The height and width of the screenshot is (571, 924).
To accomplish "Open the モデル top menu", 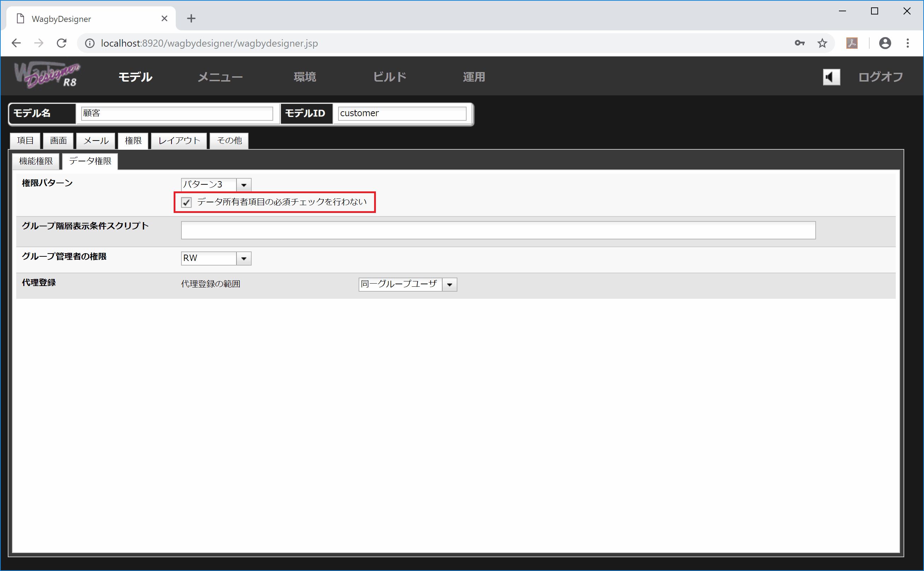I will pyautogui.click(x=135, y=77).
